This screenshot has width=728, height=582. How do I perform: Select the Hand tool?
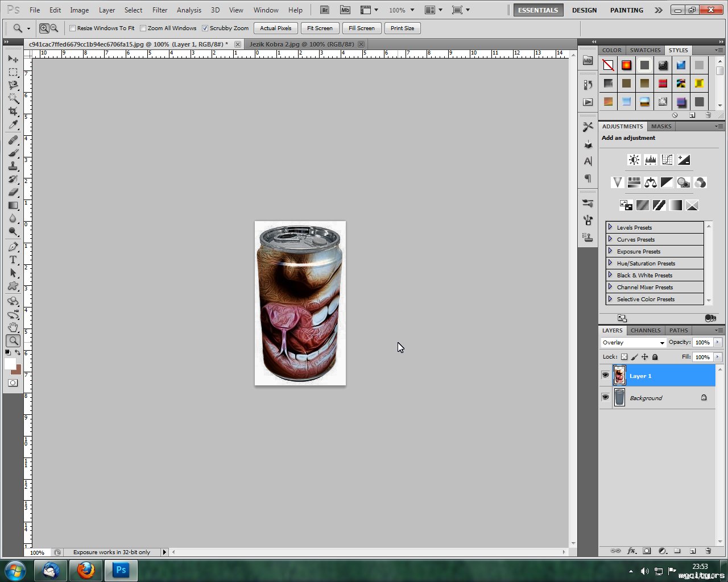click(13, 327)
